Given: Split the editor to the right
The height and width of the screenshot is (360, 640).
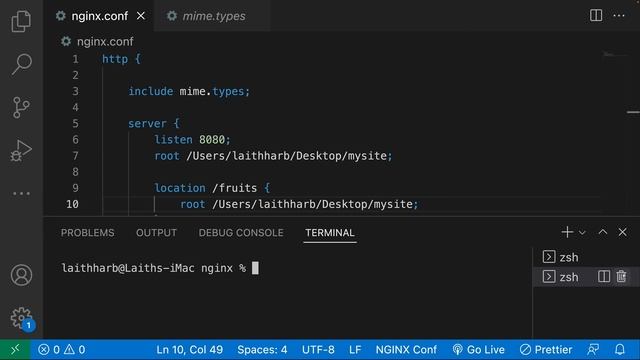Looking at the screenshot, I should [596, 16].
